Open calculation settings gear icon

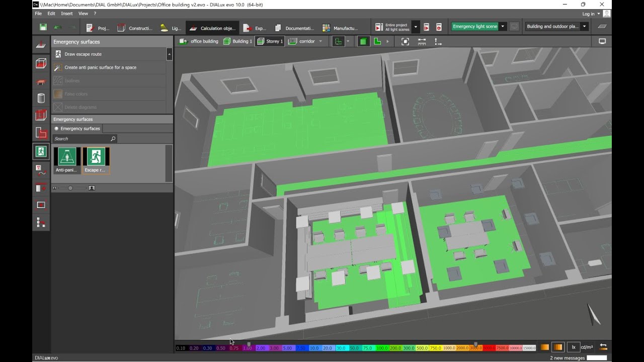pos(439,27)
